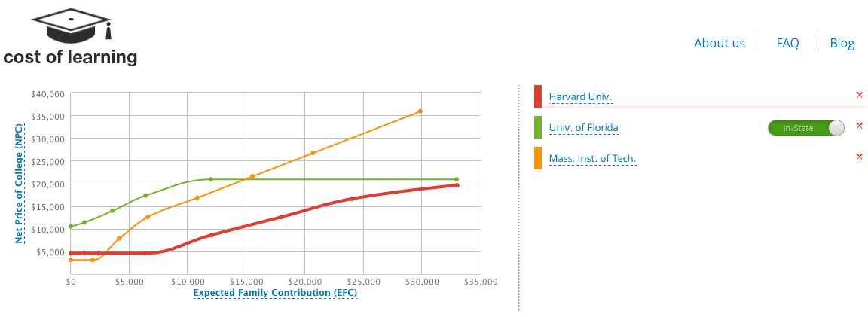Open the Univ. of Florida link
This screenshot has height=317, width=868.
coord(583,128)
